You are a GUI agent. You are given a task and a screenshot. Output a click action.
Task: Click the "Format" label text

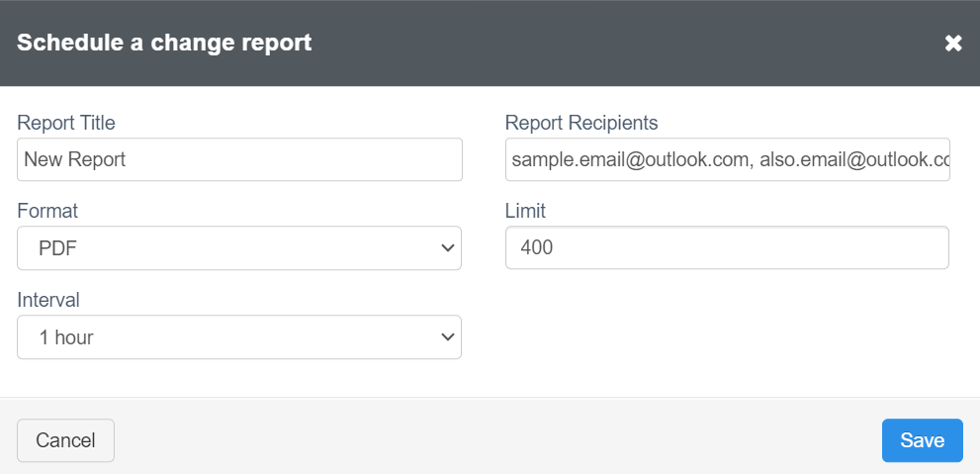(x=47, y=211)
